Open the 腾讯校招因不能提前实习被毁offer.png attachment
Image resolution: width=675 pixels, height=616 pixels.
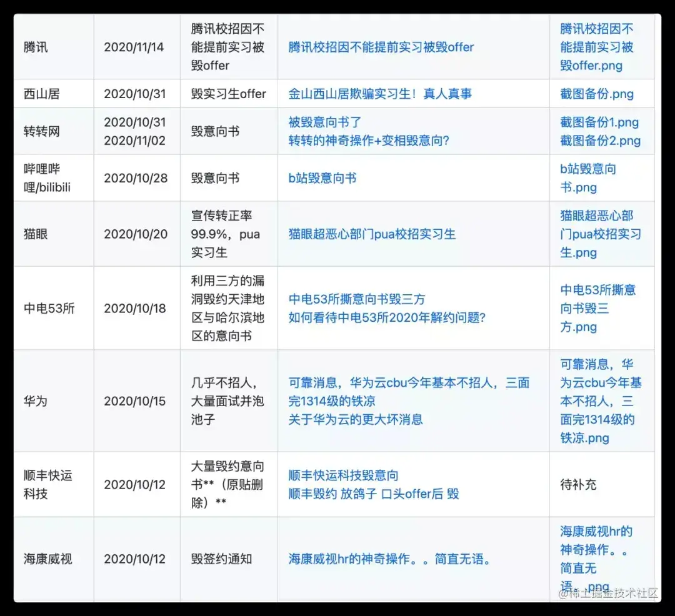coord(598,47)
